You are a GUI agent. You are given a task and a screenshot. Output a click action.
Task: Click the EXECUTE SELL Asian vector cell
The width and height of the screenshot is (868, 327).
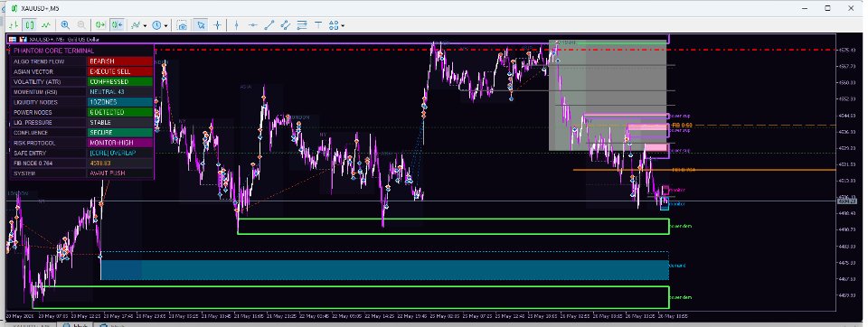(120, 71)
